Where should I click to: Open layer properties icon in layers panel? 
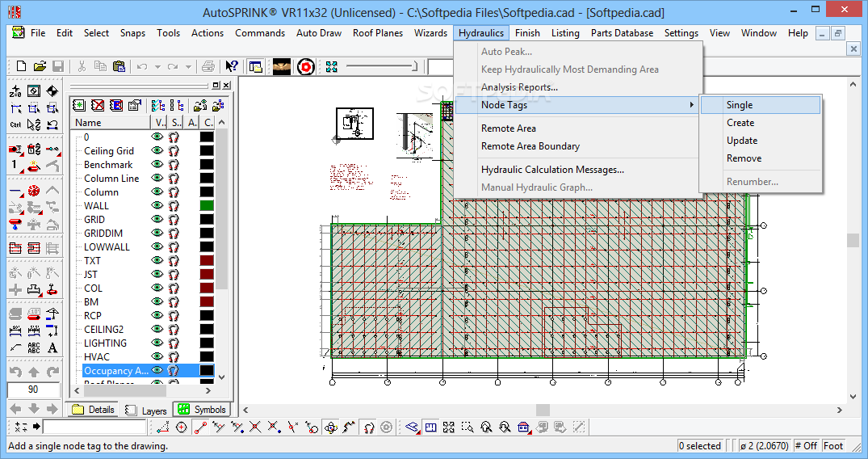click(134, 105)
